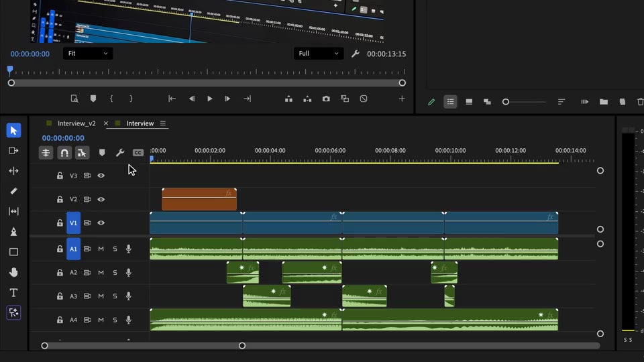644x362 pixels.
Task: Select the Selection tool arrow
Action: (x=13, y=131)
